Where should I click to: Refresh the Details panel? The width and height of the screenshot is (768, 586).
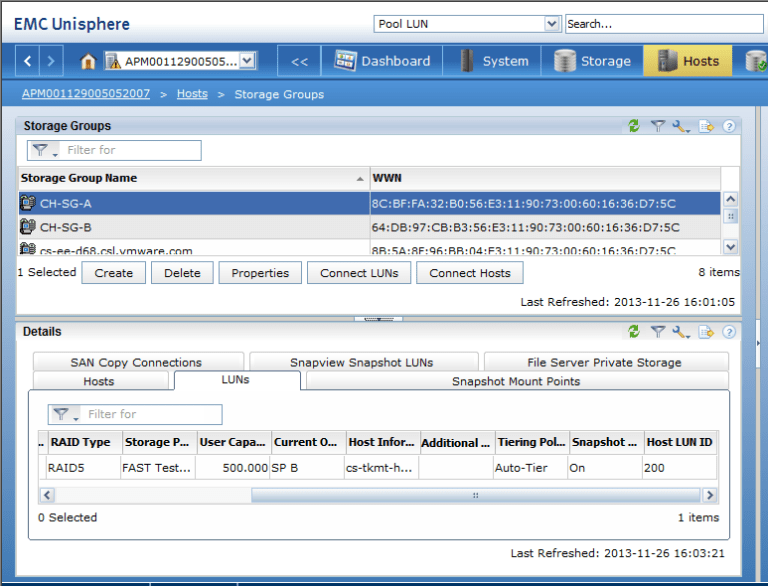click(x=634, y=332)
